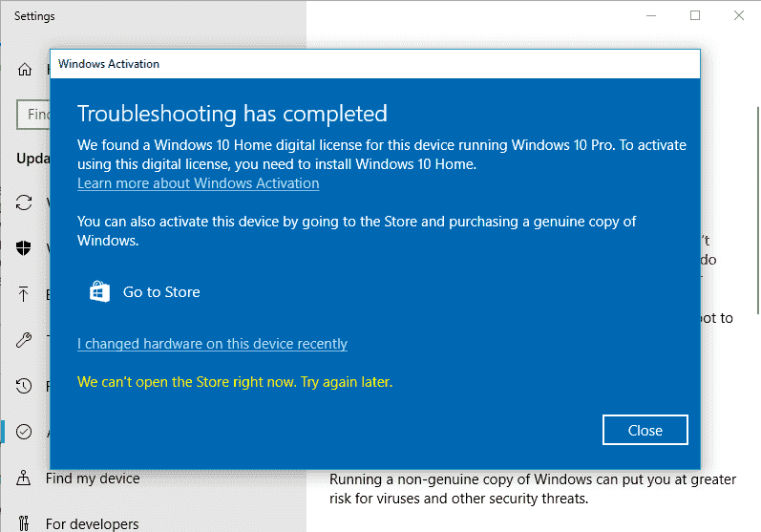Click the non-genuine copy warning text
Image resolution: width=761 pixels, height=532 pixels.
pyautogui.click(x=533, y=489)
